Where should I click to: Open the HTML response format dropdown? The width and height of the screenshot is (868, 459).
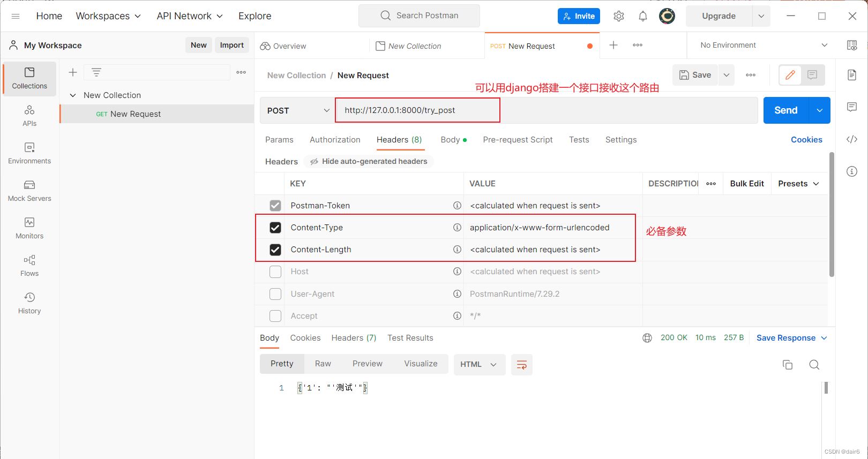(479, 365)
